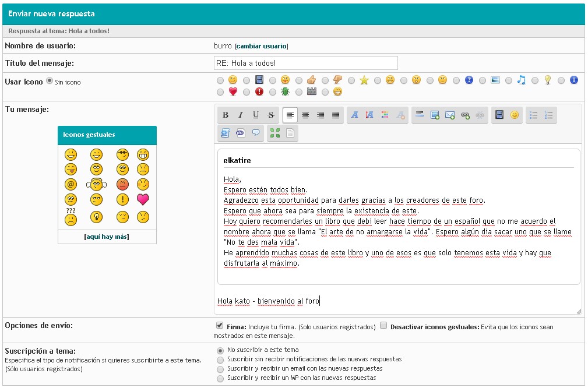Insert an image into the message
The image size is (588, 391).
(435, 115)
